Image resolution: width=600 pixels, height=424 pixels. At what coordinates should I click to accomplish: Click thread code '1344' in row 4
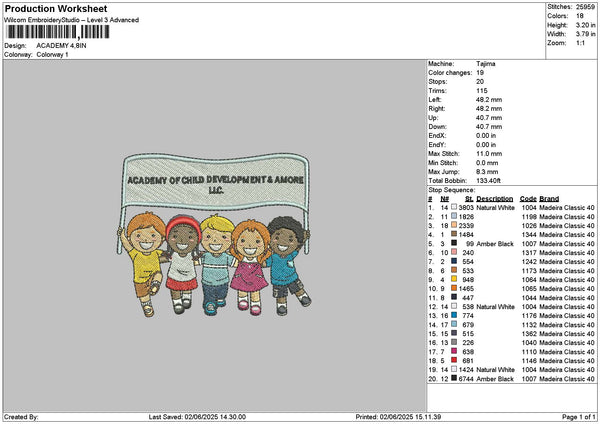click(x=529, y=235)
